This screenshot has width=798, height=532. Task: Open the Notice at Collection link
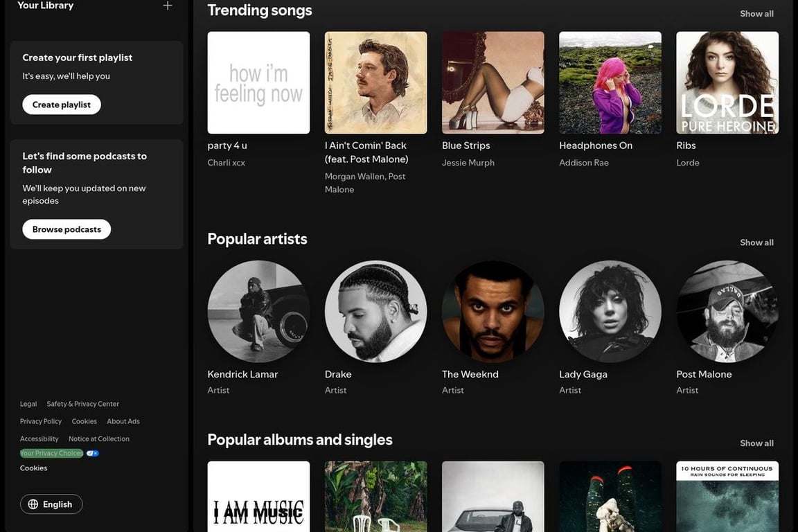[x=99, y=438]
